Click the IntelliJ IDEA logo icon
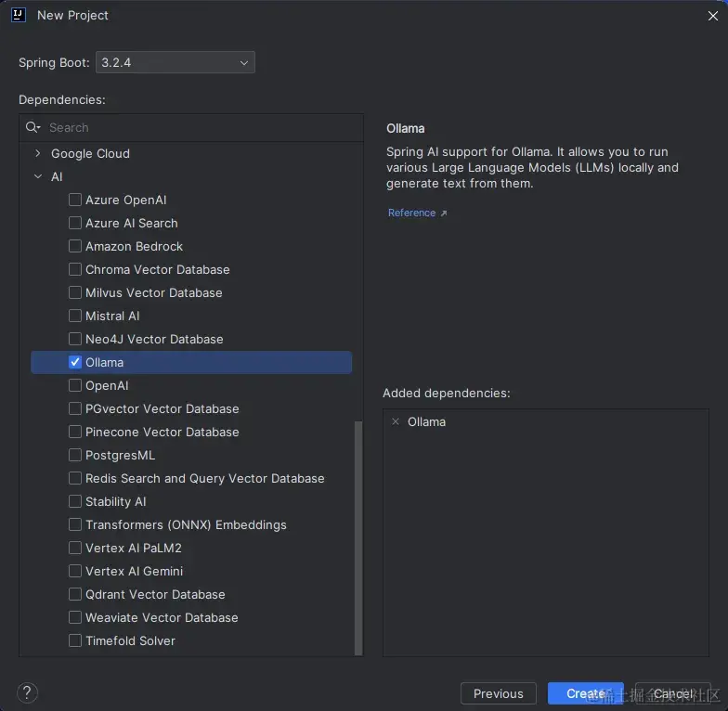The width and height of the screenshot is (728, 711). [19, 15]
